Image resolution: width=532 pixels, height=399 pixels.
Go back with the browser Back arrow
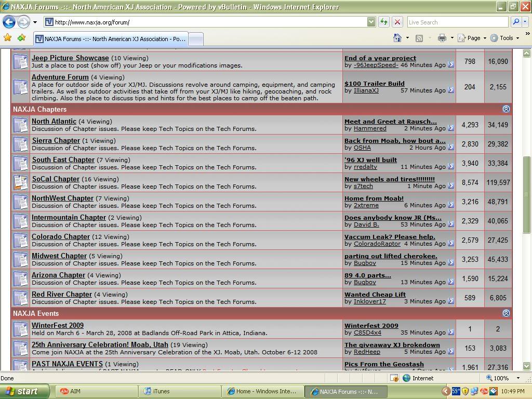pyautogui.click(x=9, y=22)
